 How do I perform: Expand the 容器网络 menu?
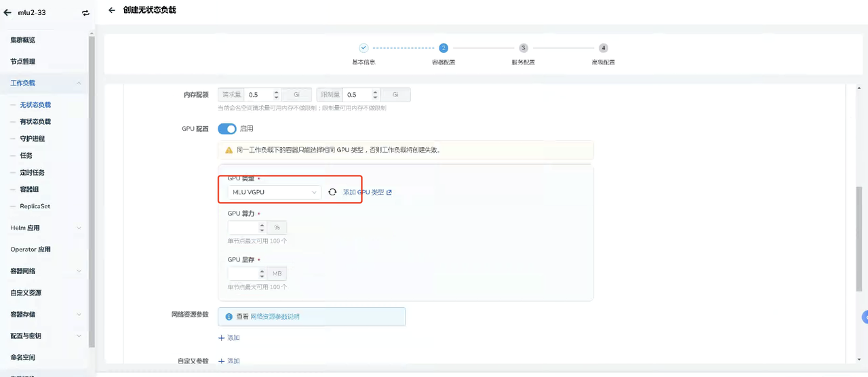click(x=44, y=271)
